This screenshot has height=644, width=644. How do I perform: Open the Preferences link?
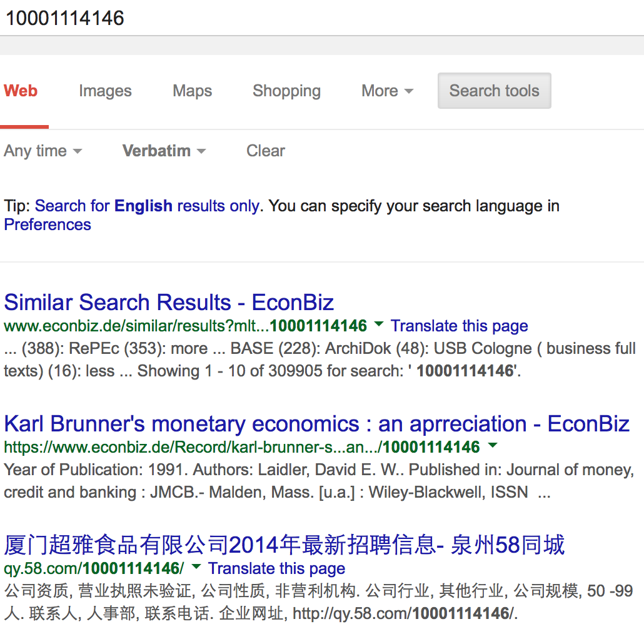[48, 225]
